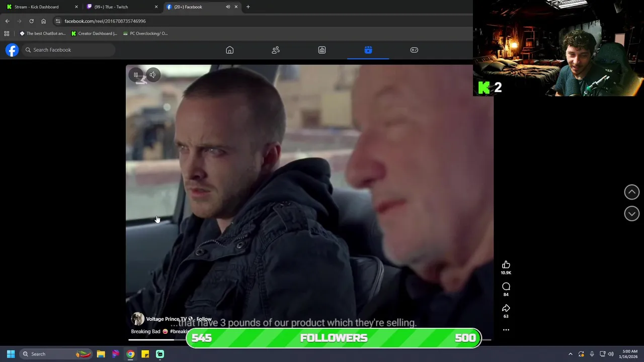Open Sticky Notes from taskbar
Viewport: 644px width, 362px height.
[145, 354]
